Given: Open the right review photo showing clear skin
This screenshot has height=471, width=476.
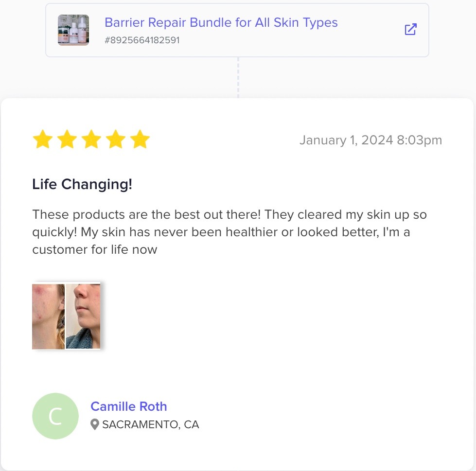Looking at the screenshot, I should click(83, 316).
